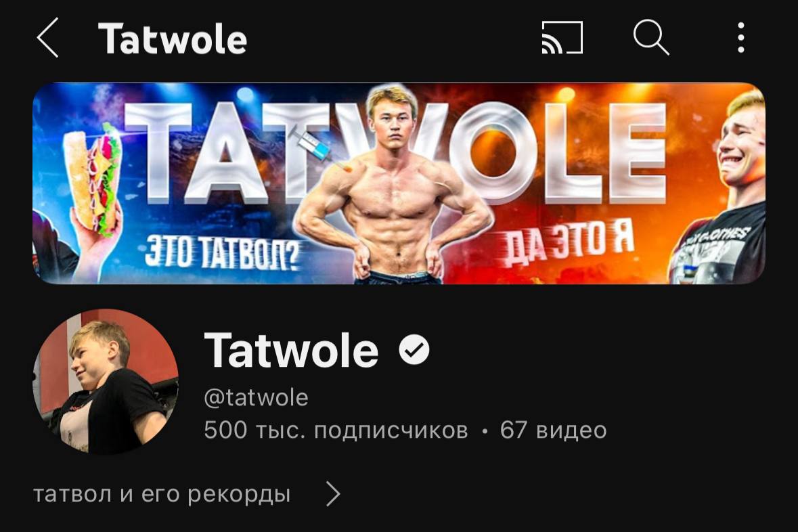Tap the 'ЭТО ТАТВОЛ?' banner text
798x532 pixels.
tap(223, 252)
